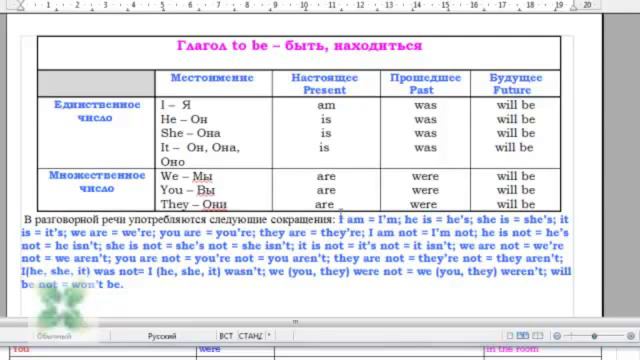The image size is (640, 360).
Task: Select the book view layout icon
Action: pyautogui.click(x=538, y=336)
